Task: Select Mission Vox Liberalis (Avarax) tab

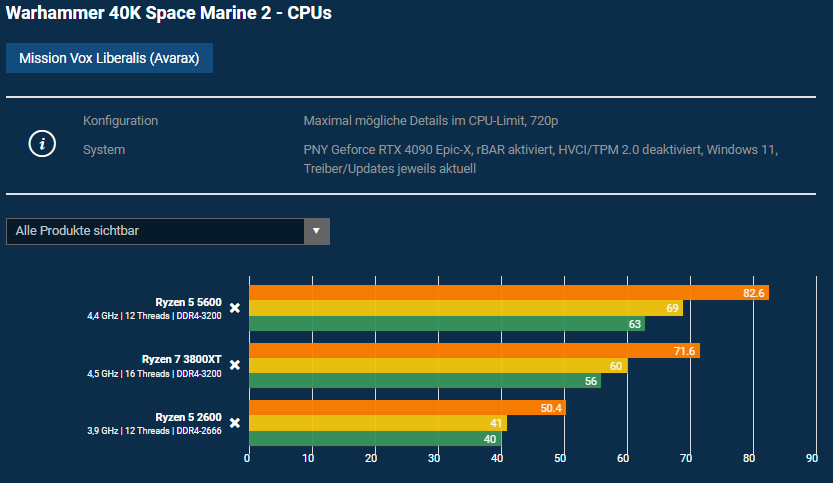Action: click(x=109, y=58)
